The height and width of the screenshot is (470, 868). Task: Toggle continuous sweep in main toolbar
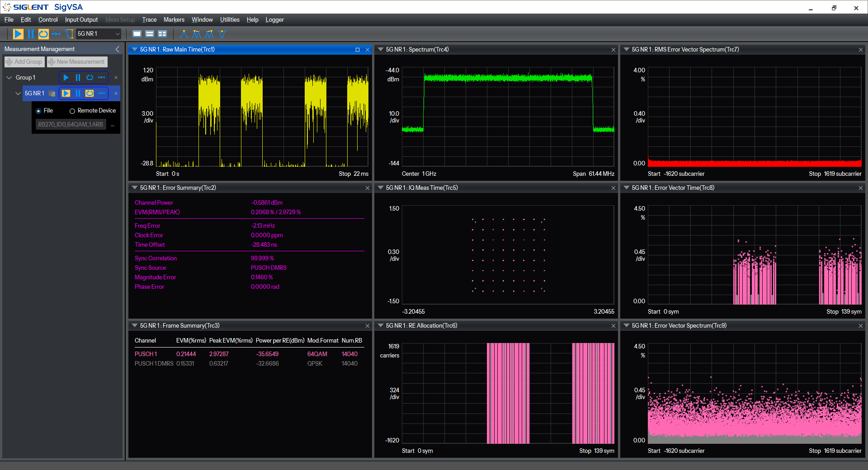pyautogui.click(x=43, y=34)
